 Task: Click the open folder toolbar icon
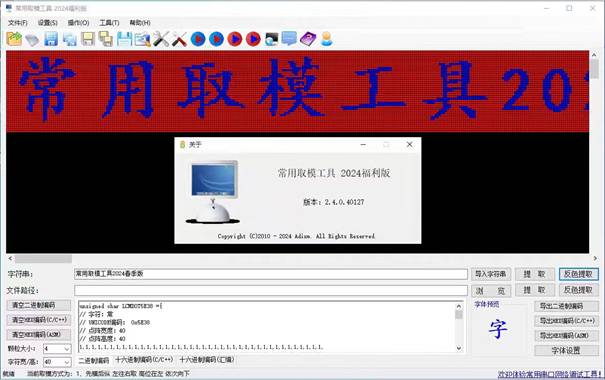click(14, 39)
